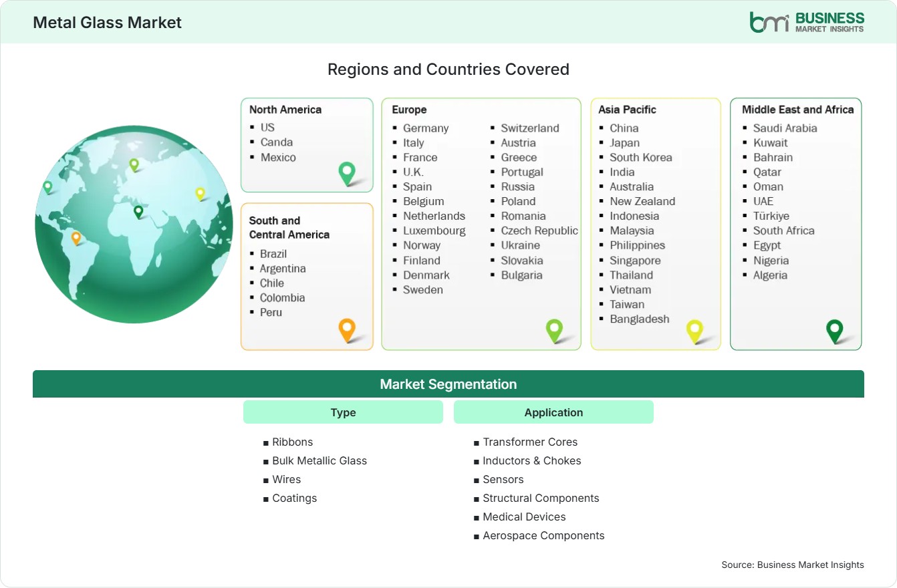The width and height of the screenshot is (897, 588).
Task: Click the Metal Glass Market title
Action: (x=107, y=22)
